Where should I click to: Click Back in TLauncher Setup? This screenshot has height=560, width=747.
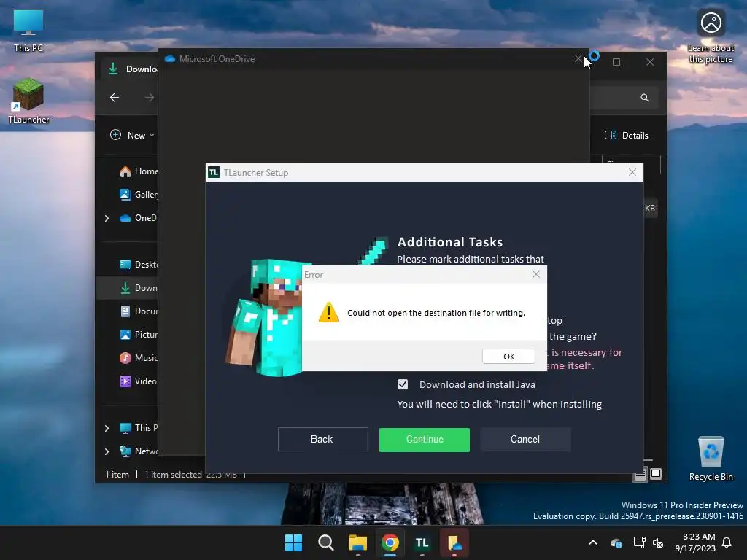322,439
